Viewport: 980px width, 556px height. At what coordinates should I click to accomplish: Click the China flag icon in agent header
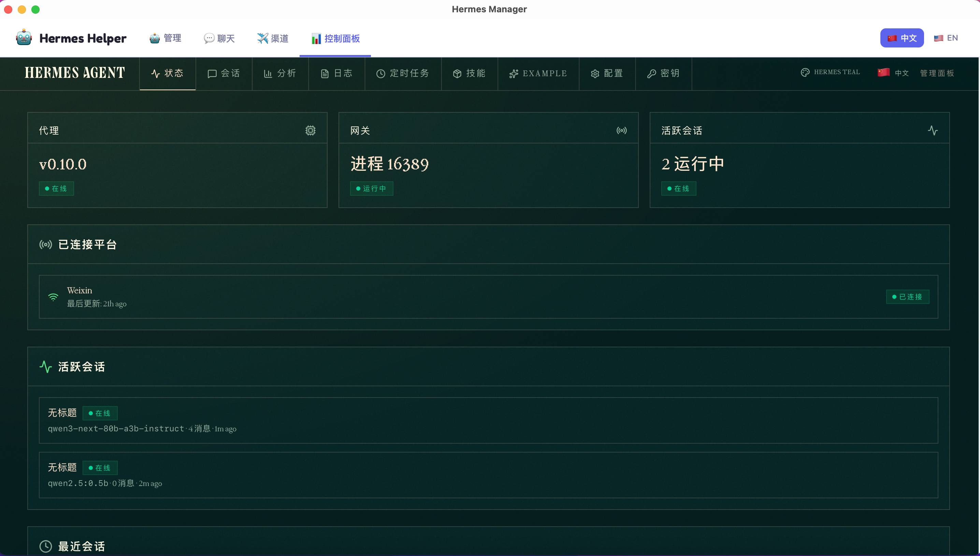click(x=883, y=72)
